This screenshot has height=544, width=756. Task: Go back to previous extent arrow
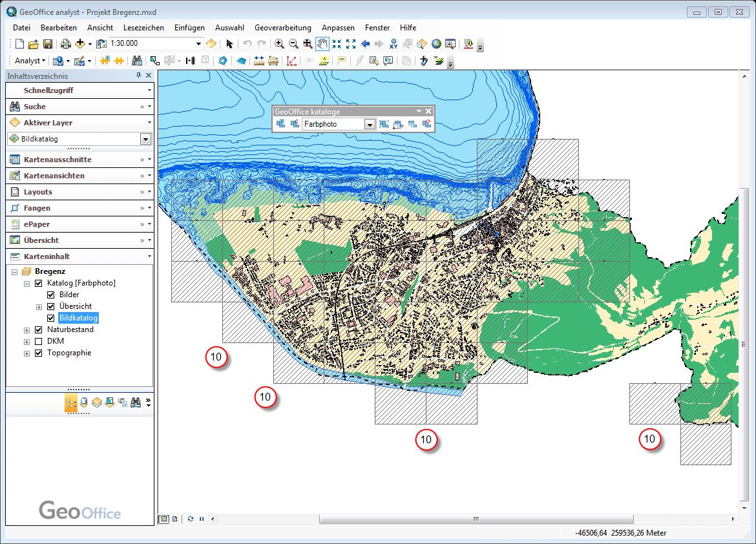[365, 44]
